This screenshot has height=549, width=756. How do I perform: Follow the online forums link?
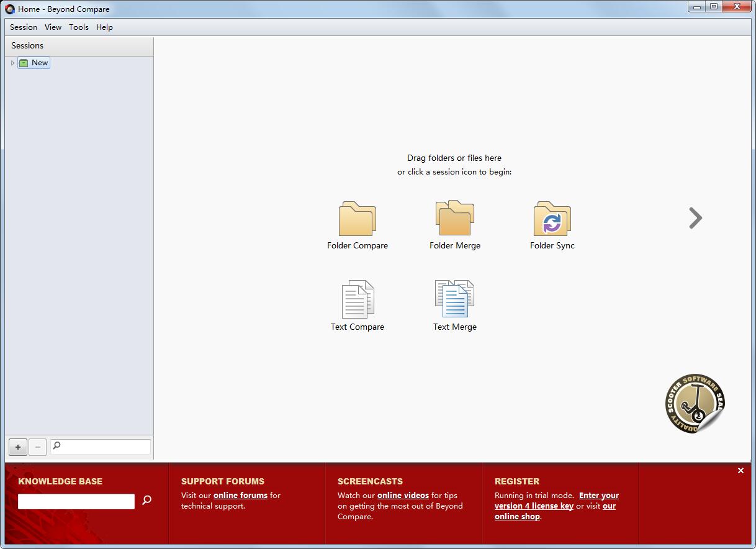click(x=240, y=496)
